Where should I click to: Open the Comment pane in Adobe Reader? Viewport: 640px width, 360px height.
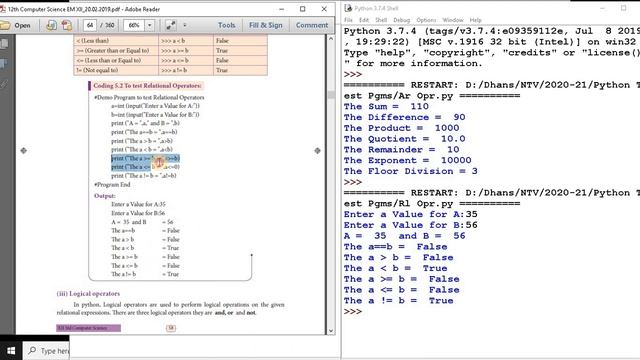(x=312, y=25)
